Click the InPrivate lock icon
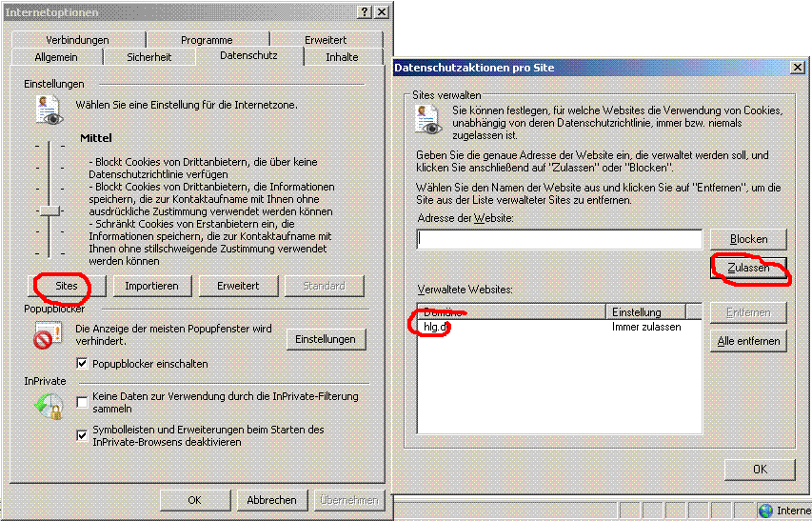The height and width of the screenshot is (521, 812). [48, 407]
